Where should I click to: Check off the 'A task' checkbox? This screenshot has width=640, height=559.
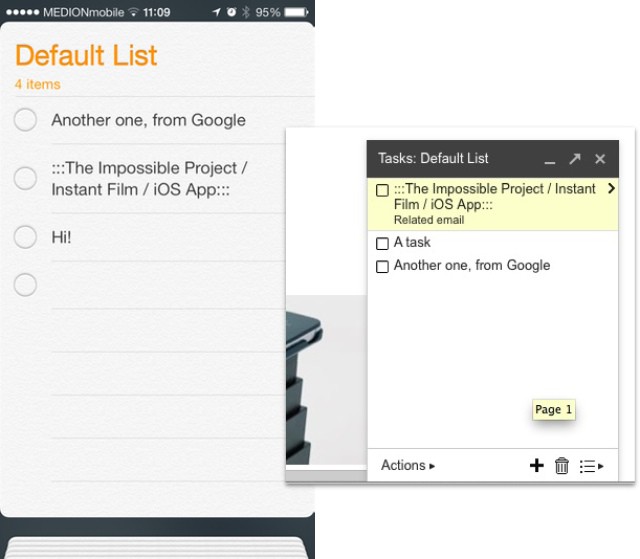click(382, 243)
